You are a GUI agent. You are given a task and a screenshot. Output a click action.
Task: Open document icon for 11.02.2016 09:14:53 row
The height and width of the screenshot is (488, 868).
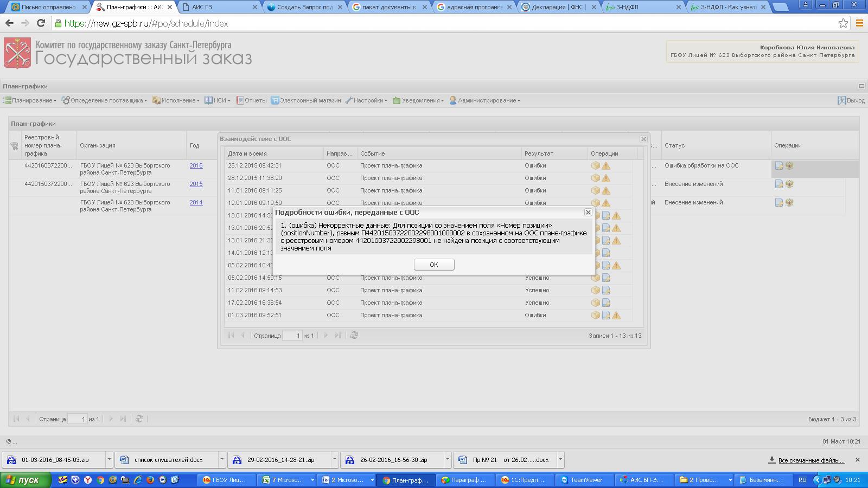click(606, 290)
